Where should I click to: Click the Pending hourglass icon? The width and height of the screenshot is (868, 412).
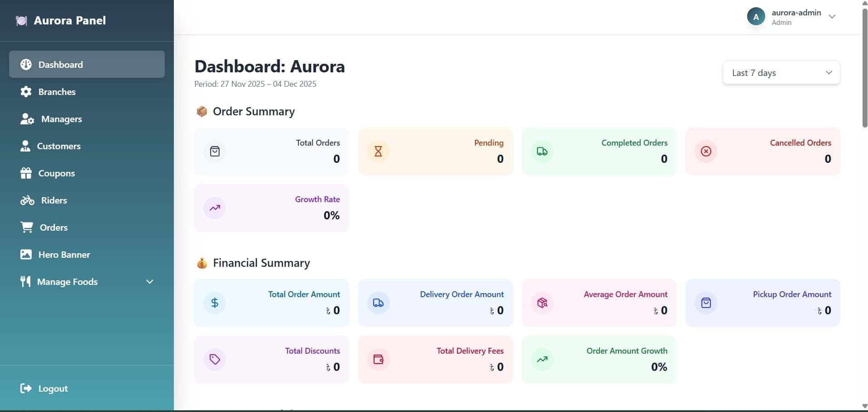pyautogui.click(x=378, y=152)
